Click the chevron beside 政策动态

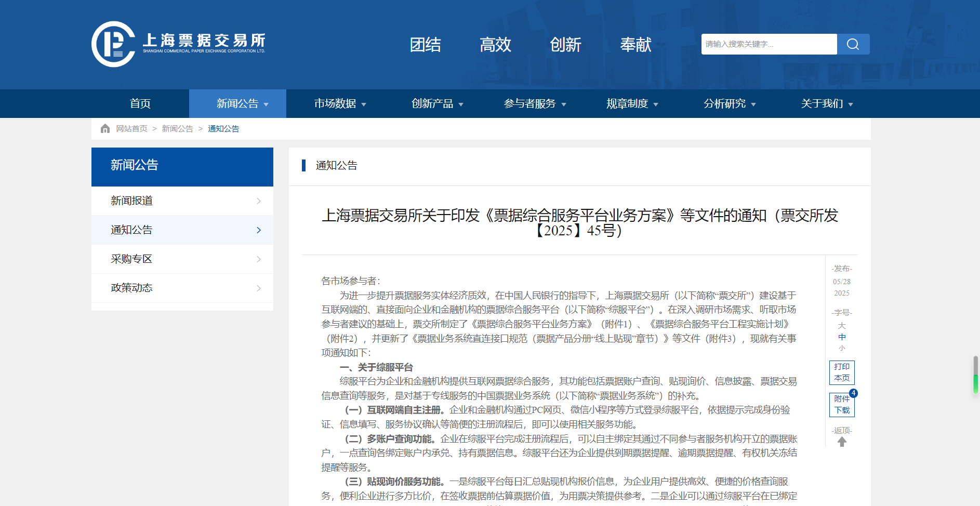259,288
